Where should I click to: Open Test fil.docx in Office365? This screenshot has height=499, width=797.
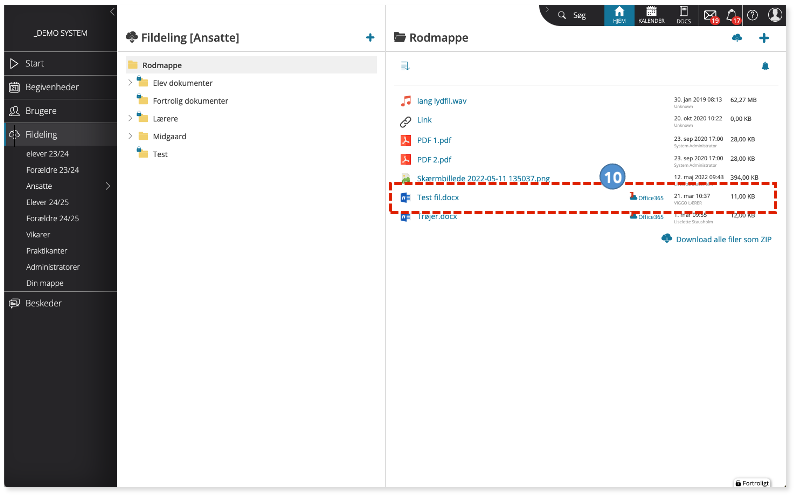click(647, 197)
